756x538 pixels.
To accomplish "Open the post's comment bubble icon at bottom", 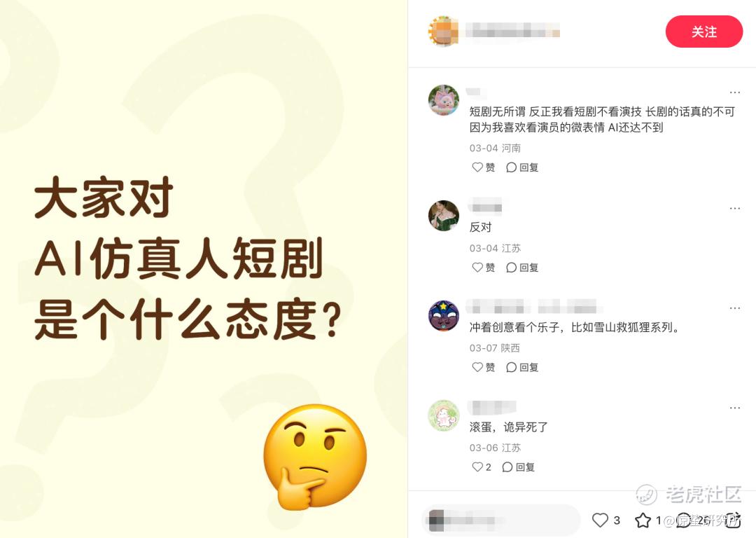I will (x=685, y=520).
